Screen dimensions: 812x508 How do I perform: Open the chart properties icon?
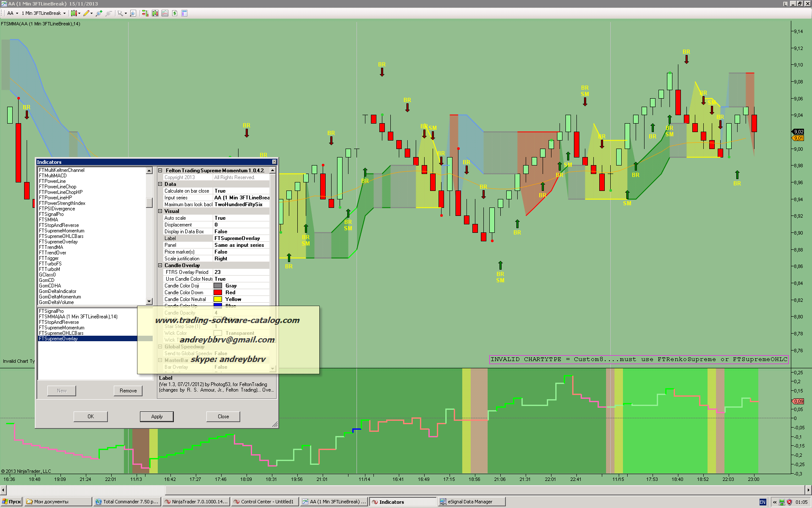(184, 13)
